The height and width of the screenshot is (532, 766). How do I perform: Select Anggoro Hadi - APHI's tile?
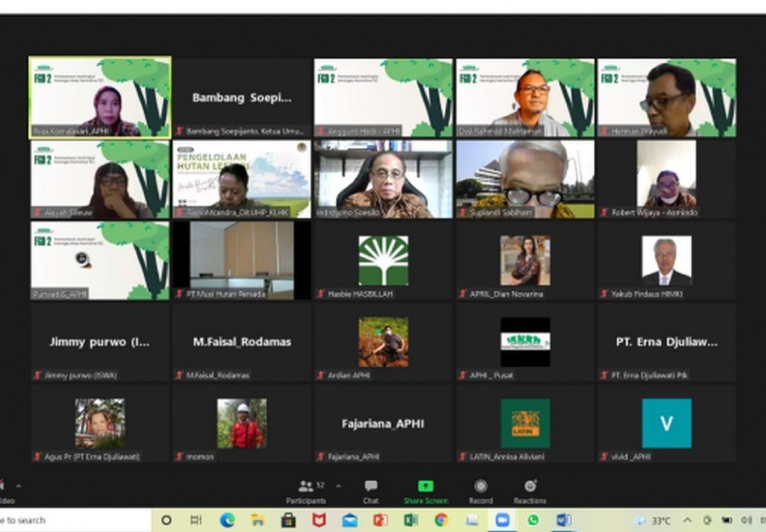[383, 97]
